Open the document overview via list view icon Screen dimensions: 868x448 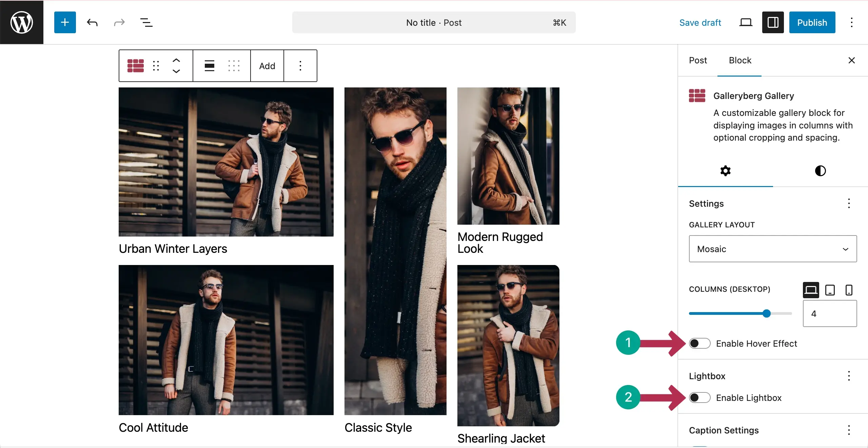pos(146,22)
